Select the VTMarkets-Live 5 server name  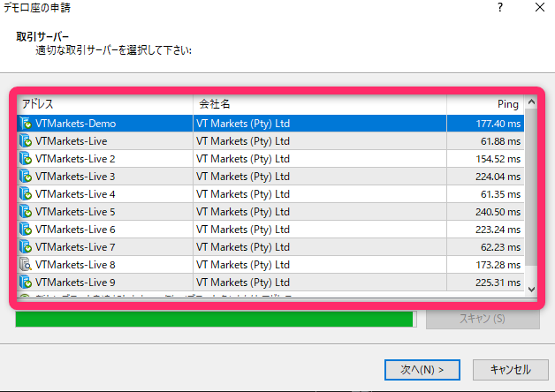[75, 212]
